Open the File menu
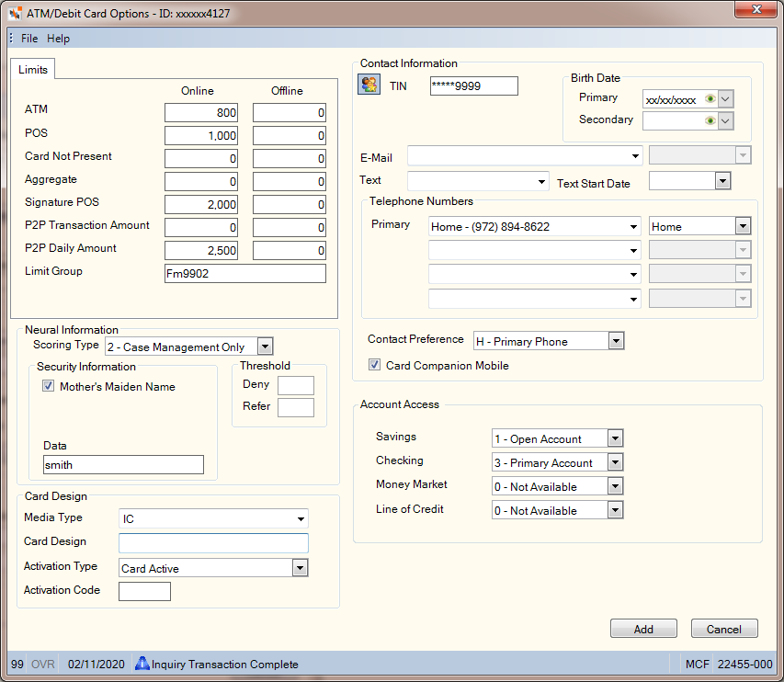The width and height of the screenshot is (784, 682). point(29,39)
